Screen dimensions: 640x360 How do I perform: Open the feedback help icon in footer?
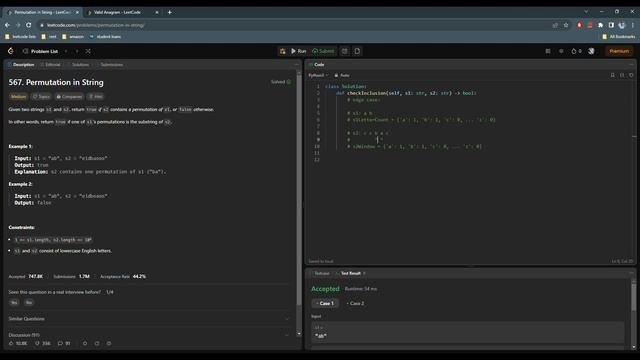coord(109,343)
